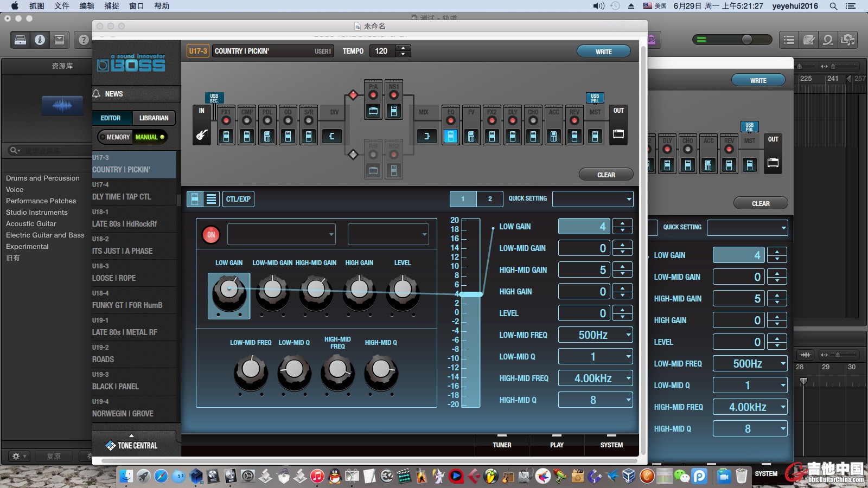Expand the LOW-MID FREQ 500Hz dropdown
The height and width of the screenshot is (488, 868).
click(x=595, y=335)
